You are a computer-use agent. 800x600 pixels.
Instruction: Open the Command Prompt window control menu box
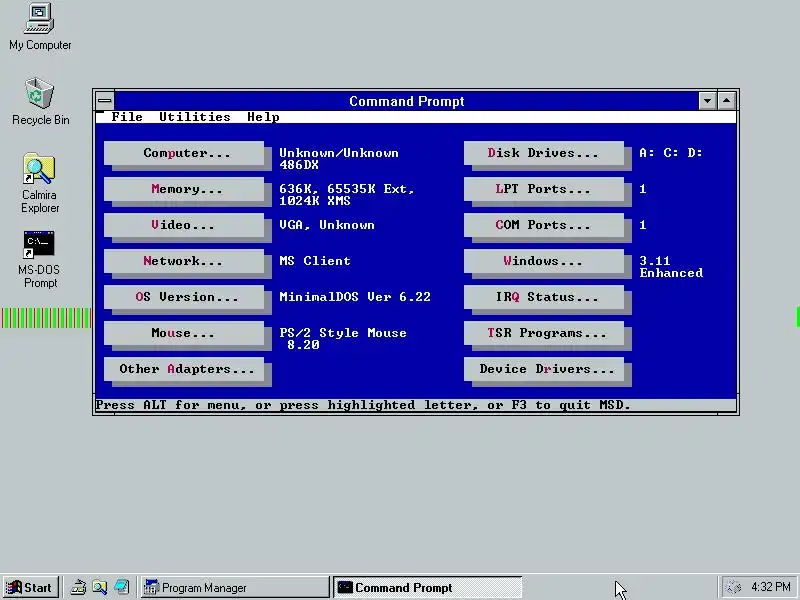105,101
